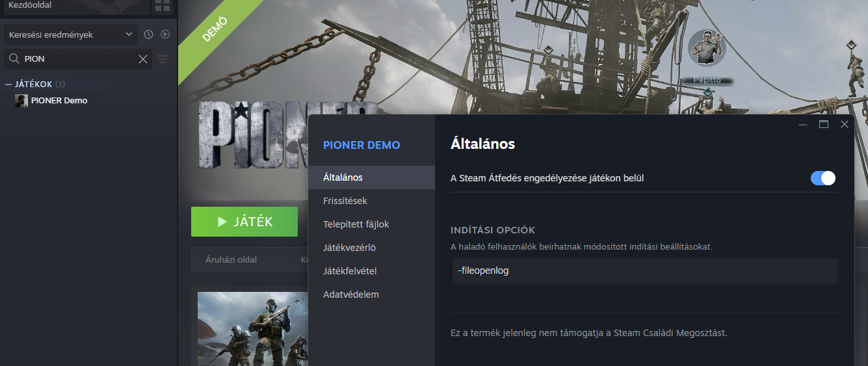The height and width of the screenshot is (366, 868).
Task: Open the Áruházi oldal link
Action: tap(231, 259)
